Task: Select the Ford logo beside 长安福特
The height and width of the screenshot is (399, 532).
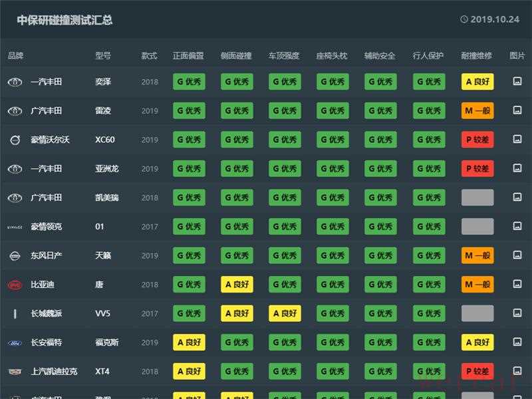Action: click(15, 342)
